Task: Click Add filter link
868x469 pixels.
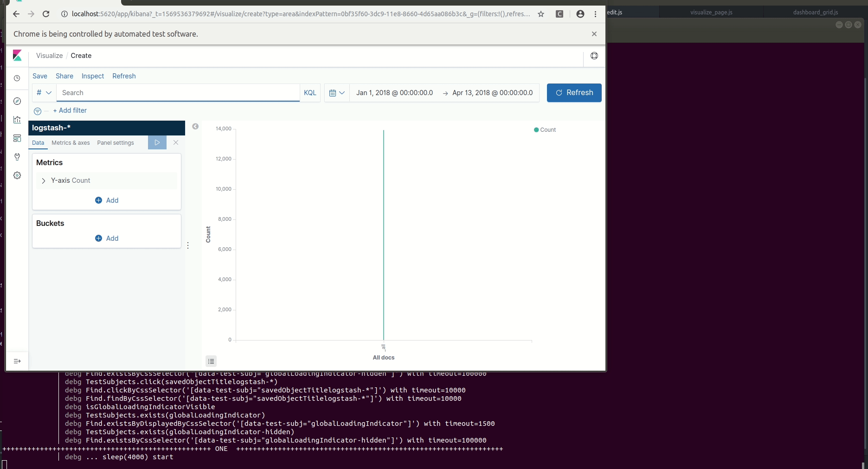Action: click(x=70, y=110)
